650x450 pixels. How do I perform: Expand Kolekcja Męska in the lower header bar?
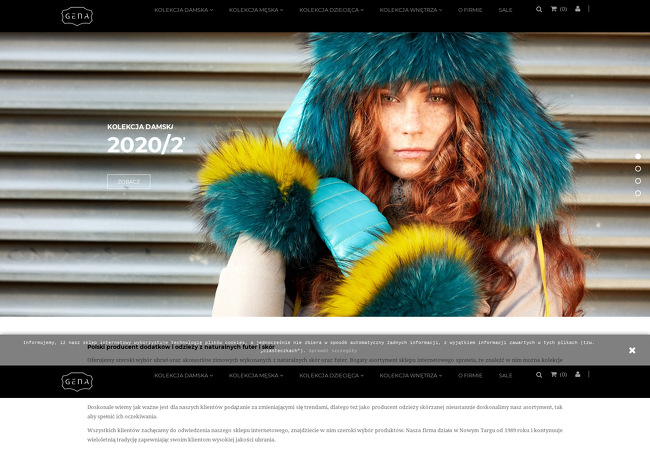coord(256,375)
